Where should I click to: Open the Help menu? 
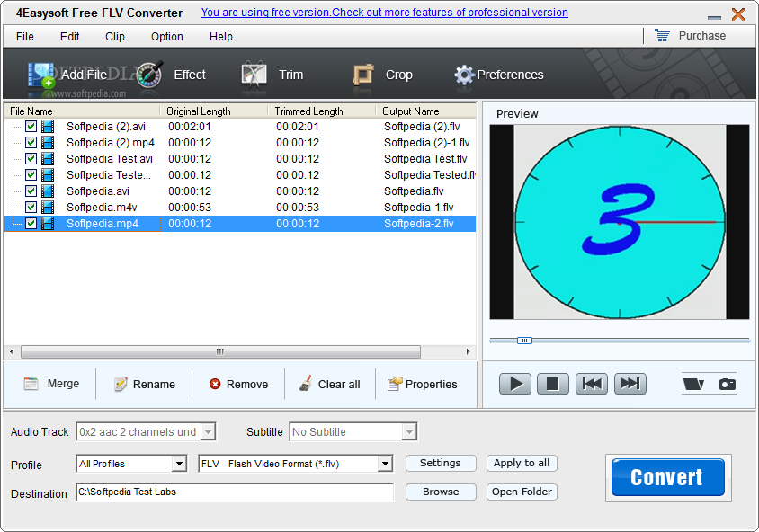[x=220, y=37]
